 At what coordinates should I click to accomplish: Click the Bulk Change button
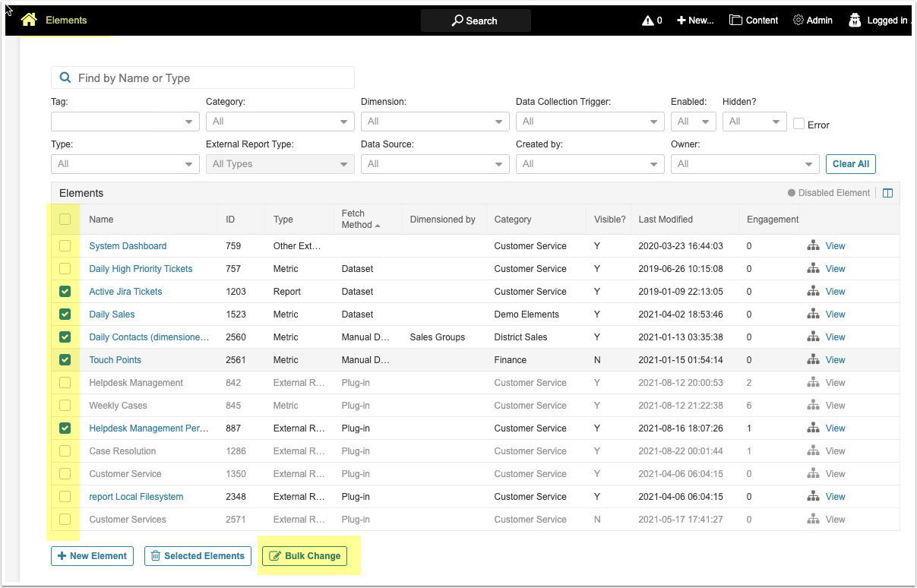[x=305, y=556]
